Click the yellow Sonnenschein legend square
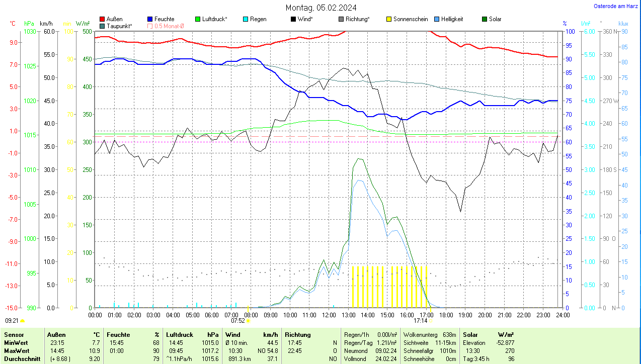This screenshot has width=641, height=364. [x=389, y=19]
